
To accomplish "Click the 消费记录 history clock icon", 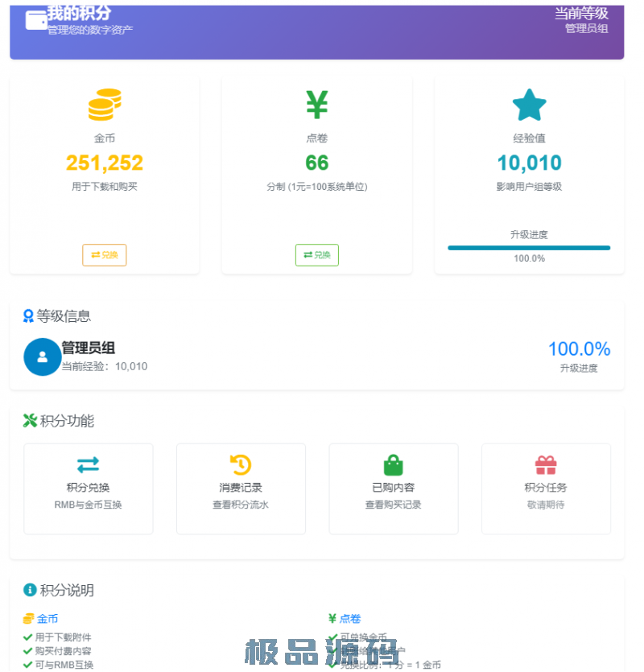I will [x=241, y=464].
